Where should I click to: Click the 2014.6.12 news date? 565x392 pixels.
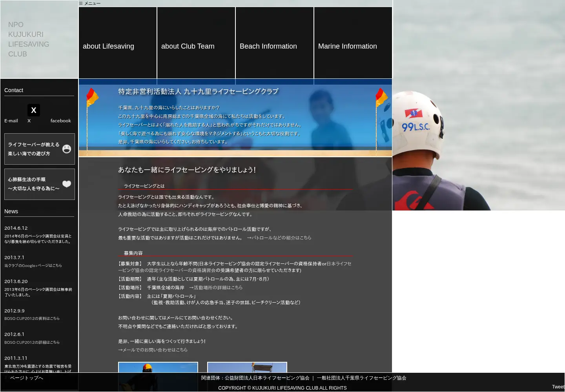pyautogui.click(x=16, y=228)
